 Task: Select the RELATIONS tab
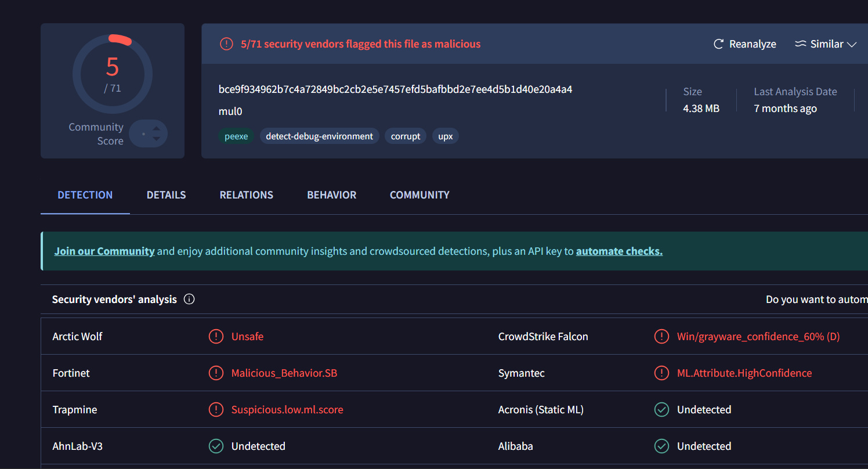[x=246, y=195]
